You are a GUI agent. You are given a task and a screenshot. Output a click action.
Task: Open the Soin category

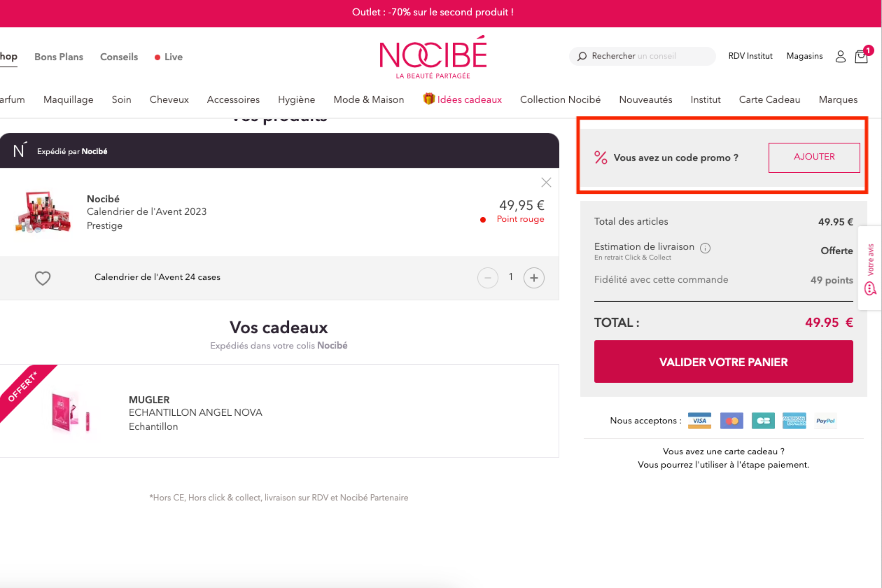click(x=122, y=99)
